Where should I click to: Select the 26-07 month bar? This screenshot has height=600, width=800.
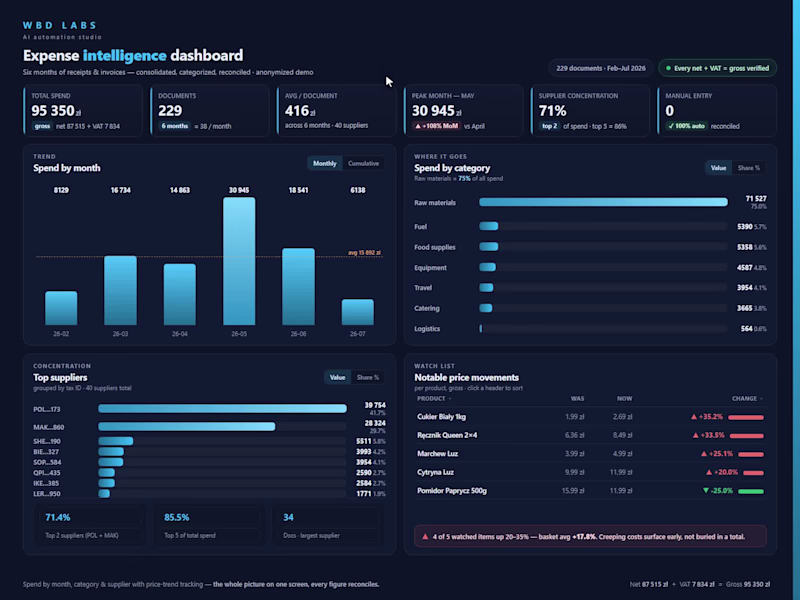pos(358,312)
